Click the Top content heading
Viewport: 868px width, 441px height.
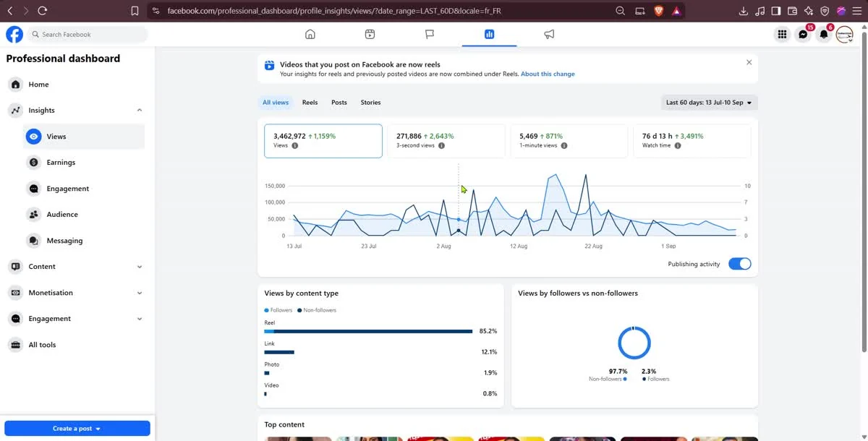pos(284,424)
